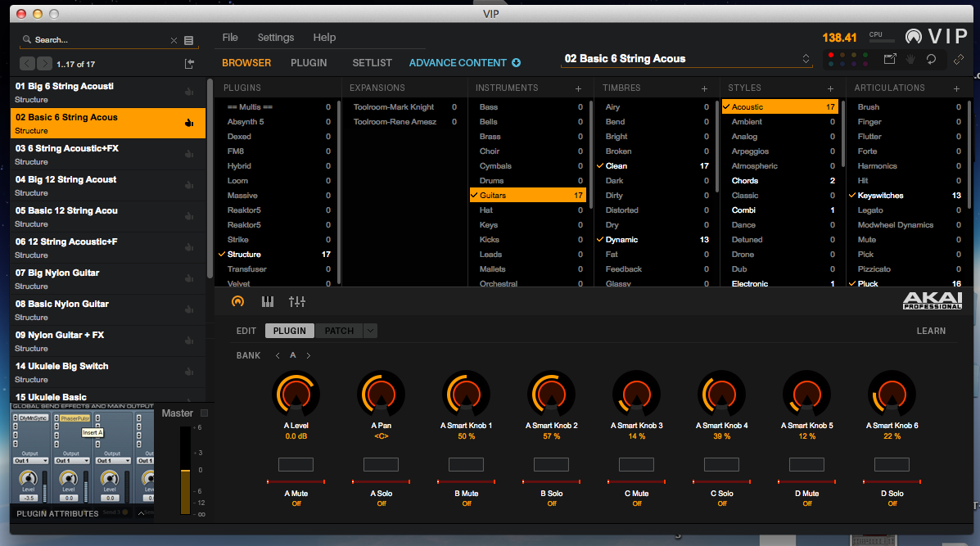Expand the Plugin Attributes panel caret

coord(142,513)
